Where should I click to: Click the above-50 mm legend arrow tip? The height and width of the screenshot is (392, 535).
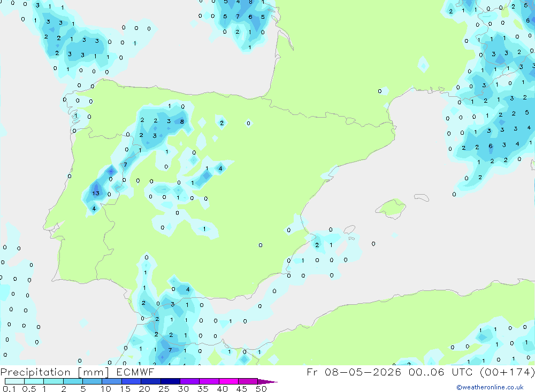[267, 382]
